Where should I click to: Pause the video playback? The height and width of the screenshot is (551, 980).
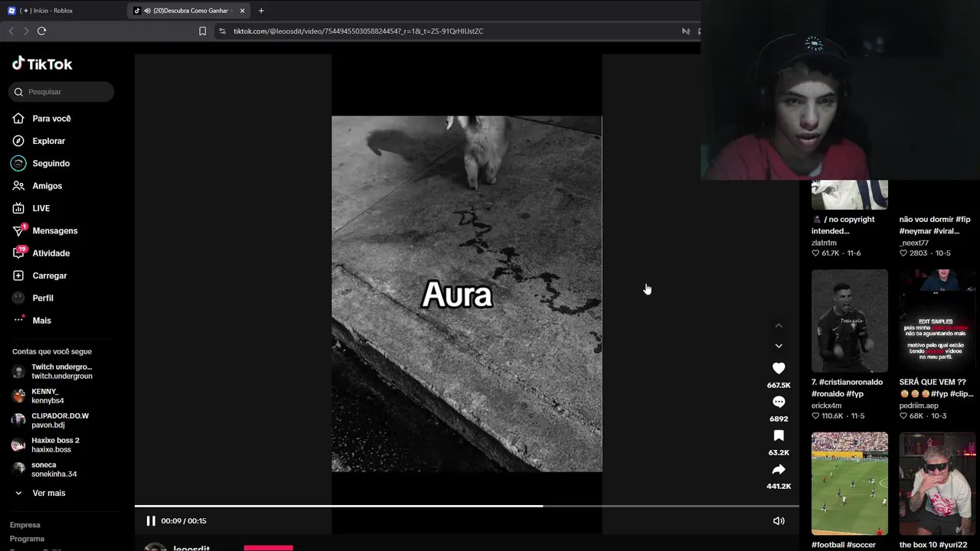pyautogui.click(x=151, y=521)
